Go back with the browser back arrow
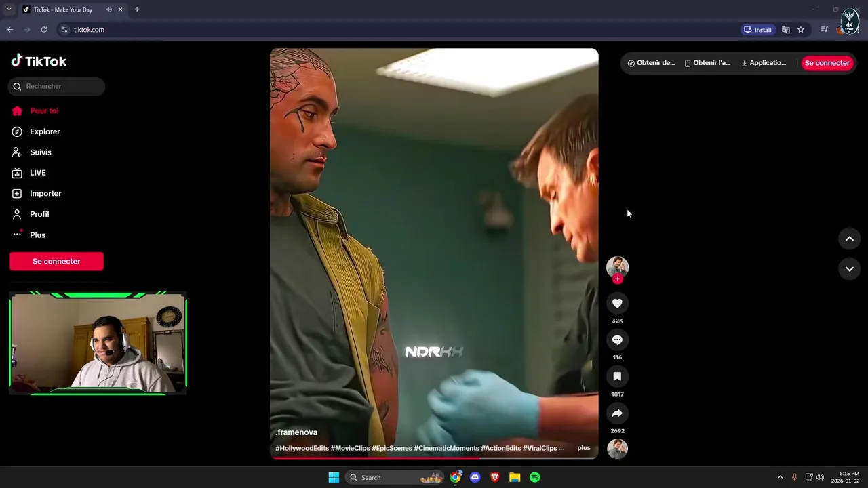 [x=10, y=30]
